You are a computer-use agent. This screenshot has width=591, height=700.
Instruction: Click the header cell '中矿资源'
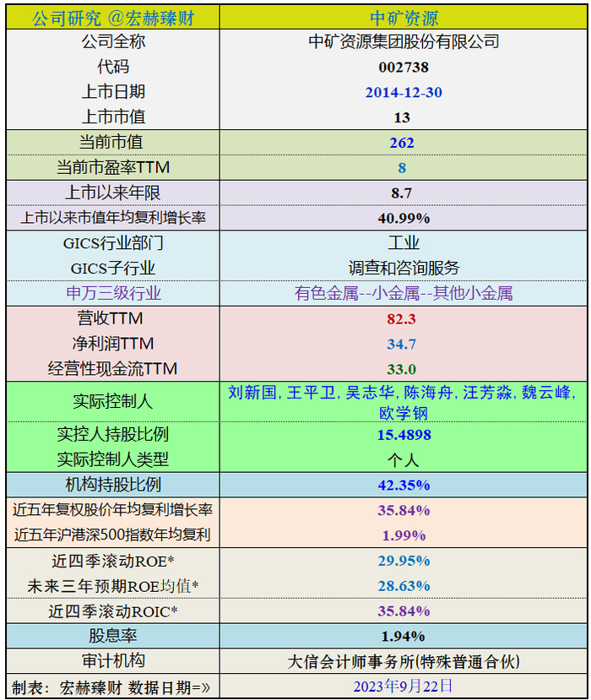click(x=404, y=19)
